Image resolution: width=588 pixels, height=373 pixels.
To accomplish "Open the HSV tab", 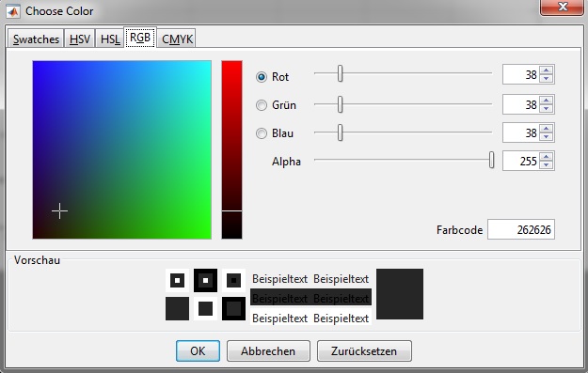I will click(x=80, y=39).
